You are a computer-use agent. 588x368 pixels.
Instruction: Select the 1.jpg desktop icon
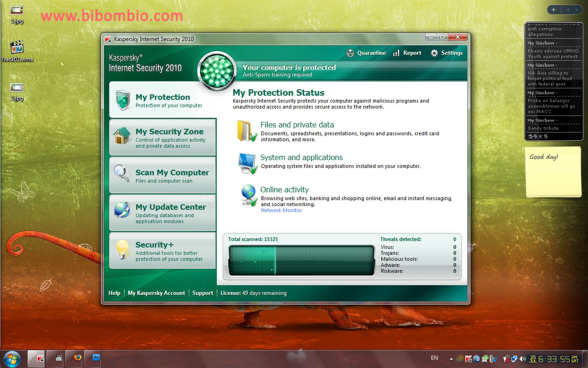17,14
